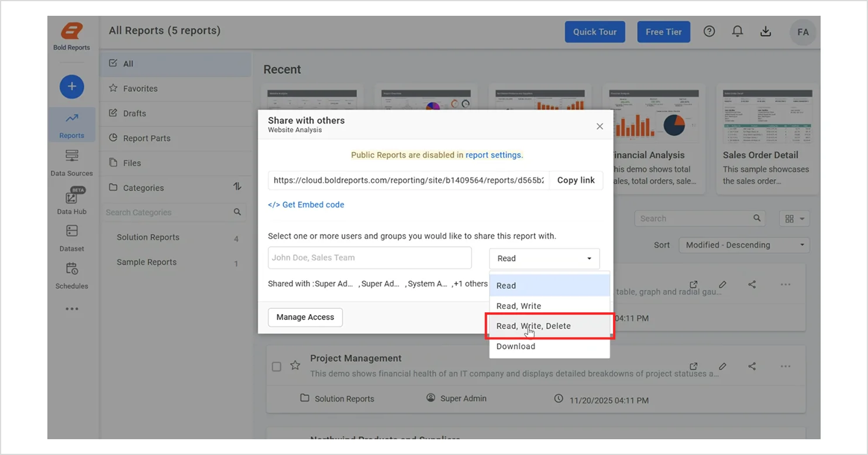The height and width of the screenshot is (455, 868).
Task: Click Get Embed code link
Action: pos(306,205)
